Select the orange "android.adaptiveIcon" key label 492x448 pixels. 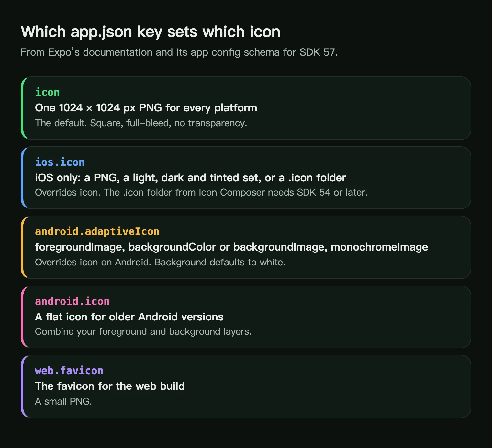(x=97, y=231)
